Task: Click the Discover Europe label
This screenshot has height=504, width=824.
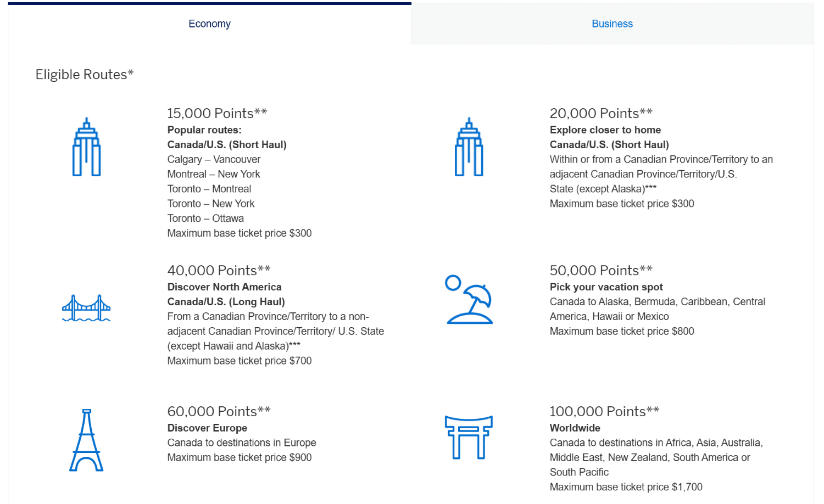Action: (207, 428)
